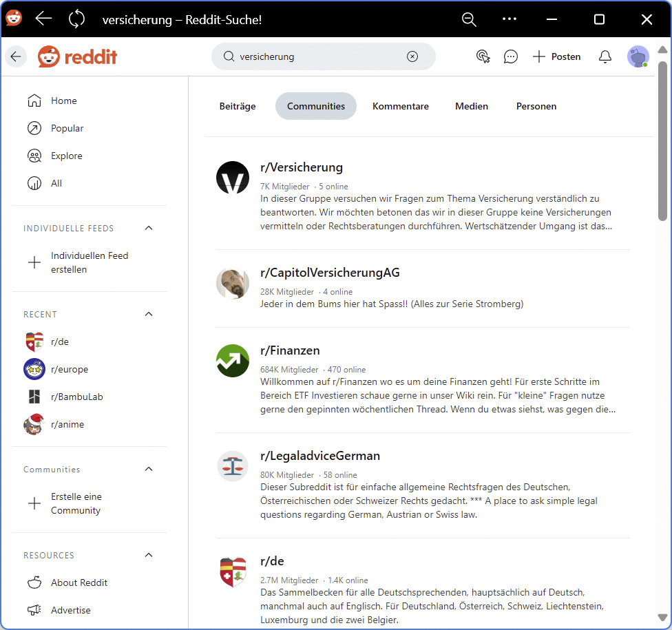Open r/CapitolVersicherungAG community title
The height and width of the screenshot is (630, 672).
coord(330,273)
